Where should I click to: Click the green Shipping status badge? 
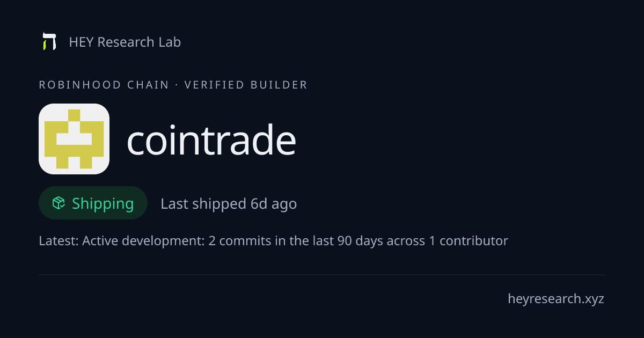tap(93, 203)
